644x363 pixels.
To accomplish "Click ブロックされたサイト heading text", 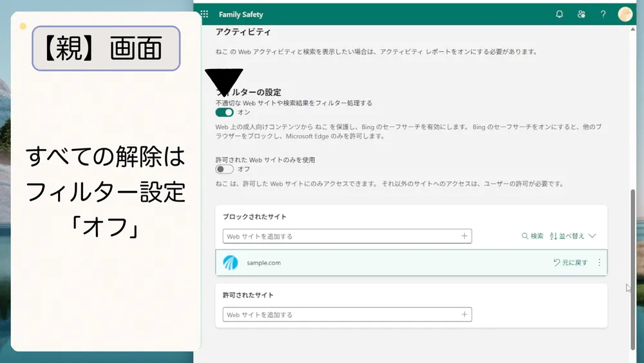I will click(x=254, y=217).
